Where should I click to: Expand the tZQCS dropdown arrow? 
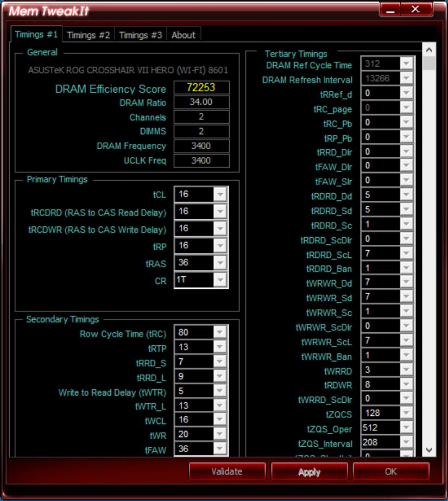(407, 413)
